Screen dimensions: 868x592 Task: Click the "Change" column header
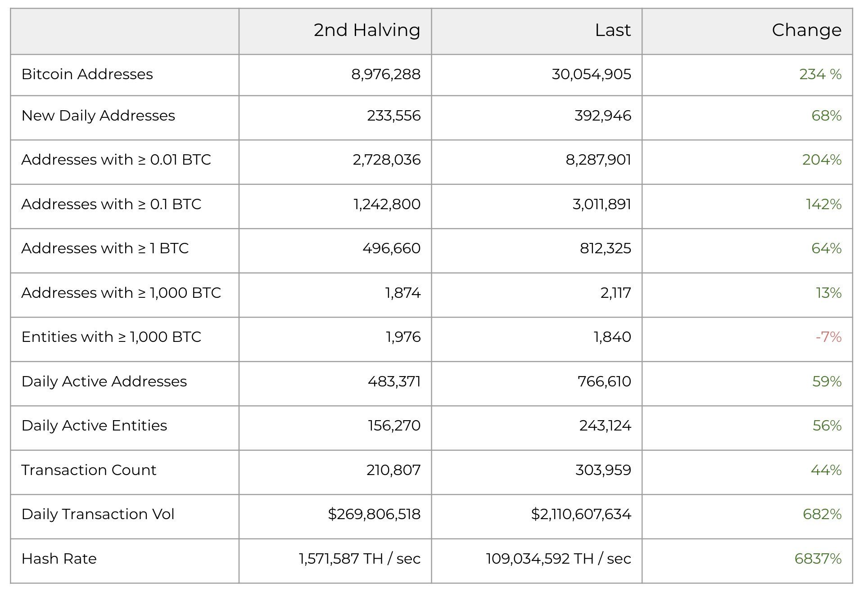coord(806,30)
